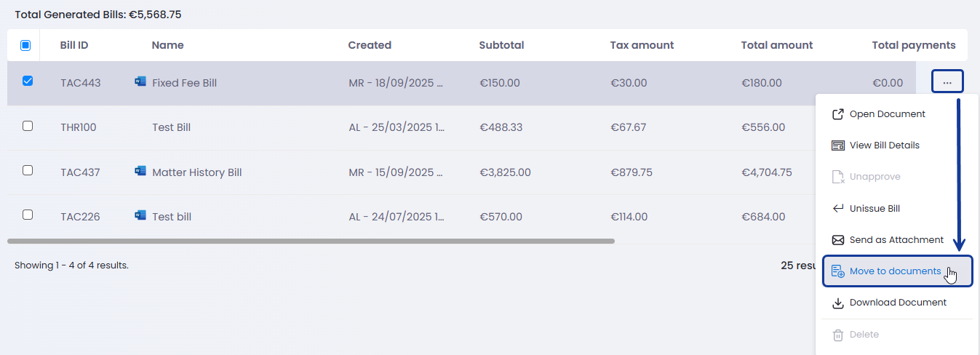The width and height of the screenshot is (980, 355).
Task: Click the Unissue Bill return-arrow icon
Action: (x=838, y=209)
